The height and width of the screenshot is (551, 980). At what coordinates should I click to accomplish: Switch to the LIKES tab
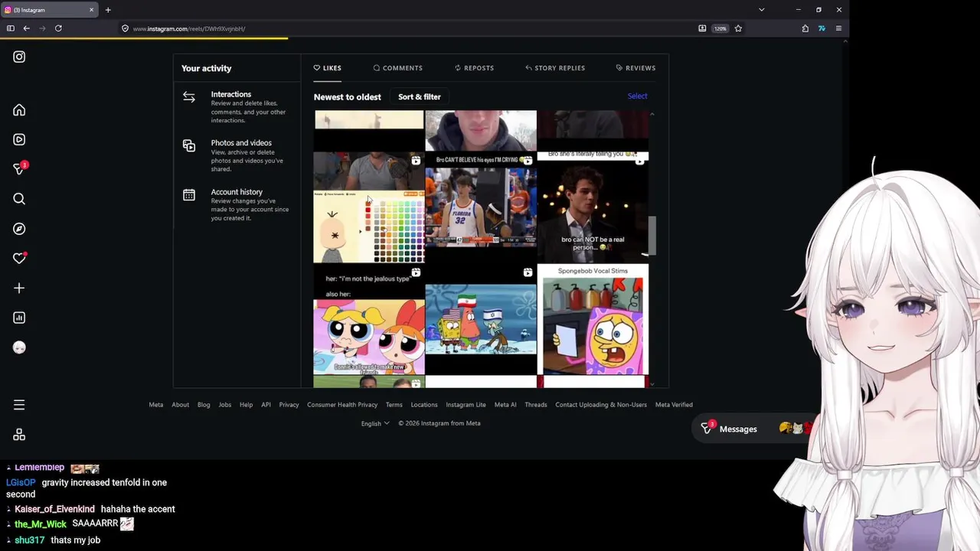point(328,68)
